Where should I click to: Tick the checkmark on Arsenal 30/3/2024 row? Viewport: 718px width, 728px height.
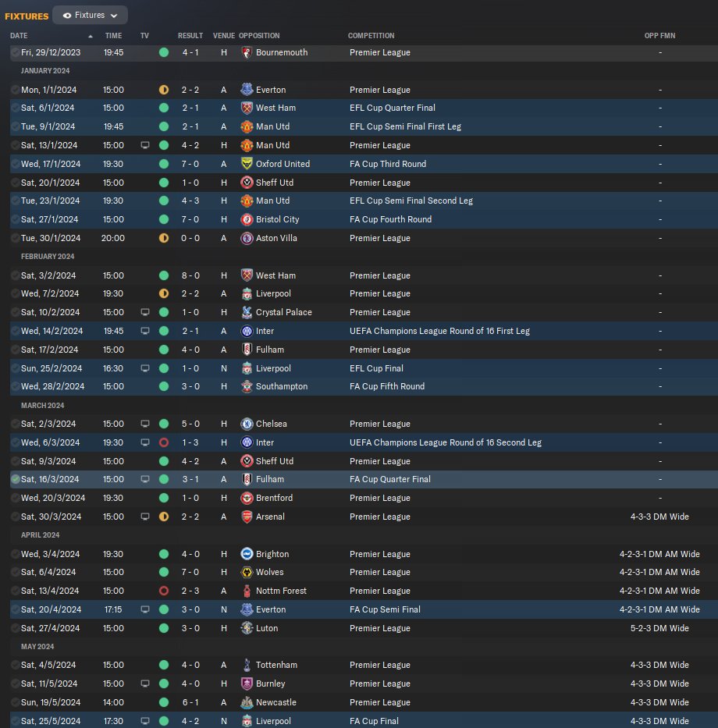point(16,517)
